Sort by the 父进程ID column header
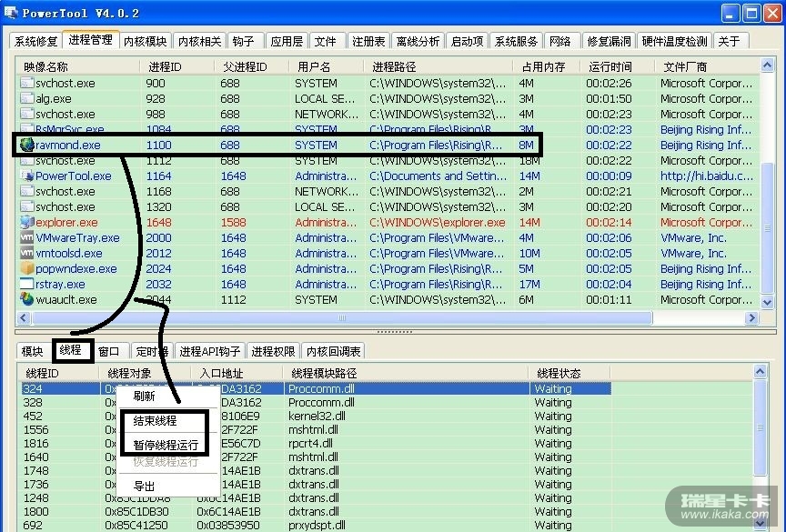The height and width of the screenshot is (532, 786). tap(252, 66)
